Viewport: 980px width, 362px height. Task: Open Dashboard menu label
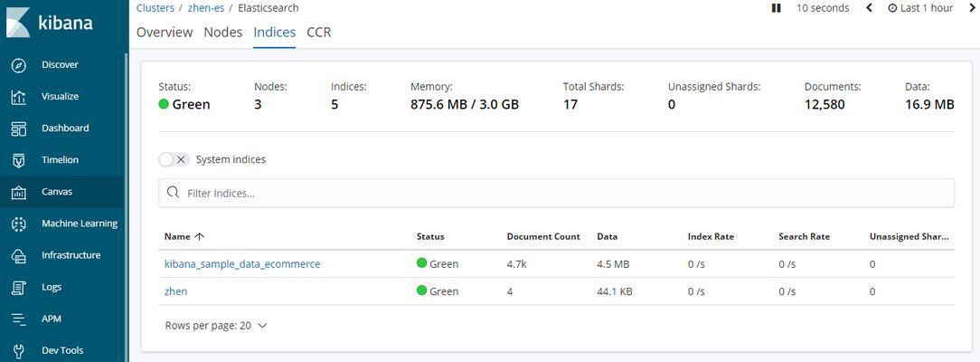click(x=65, y=129)
